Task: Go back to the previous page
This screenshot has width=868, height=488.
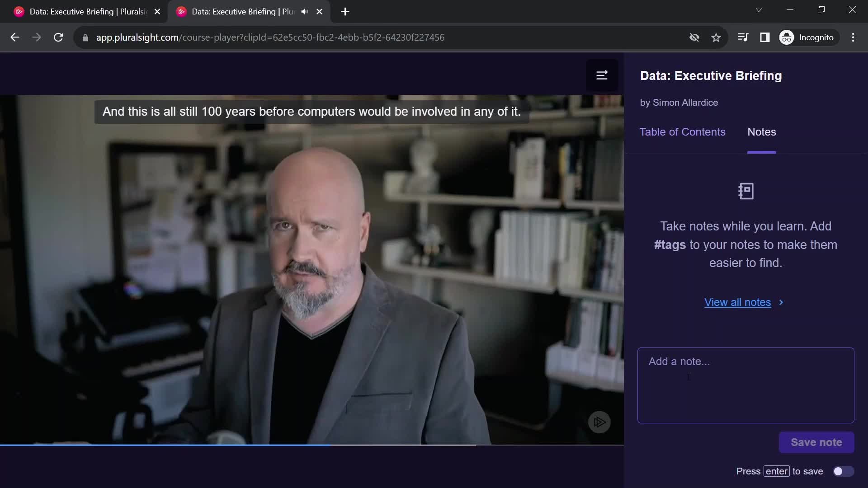Action: (15, 38)
